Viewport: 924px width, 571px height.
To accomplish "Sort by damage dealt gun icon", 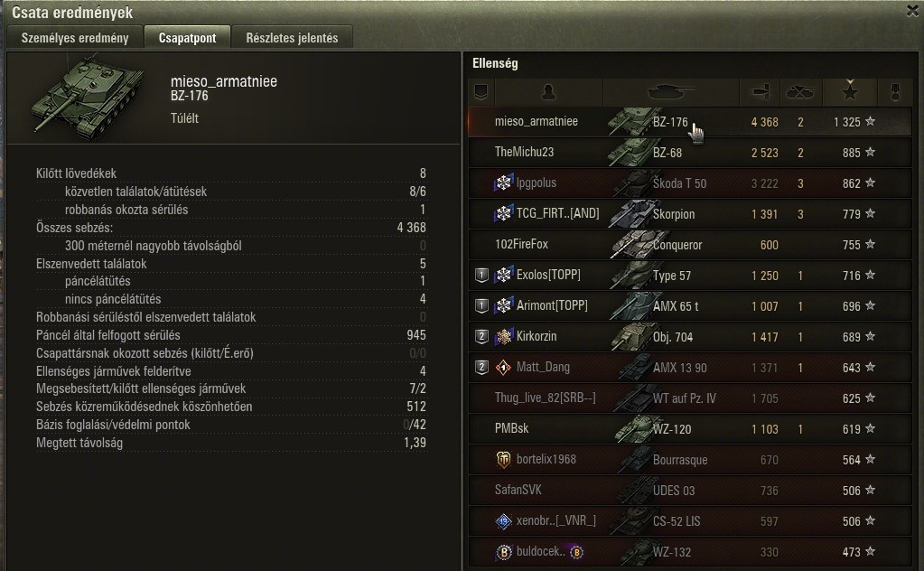I will click(761, 92).
